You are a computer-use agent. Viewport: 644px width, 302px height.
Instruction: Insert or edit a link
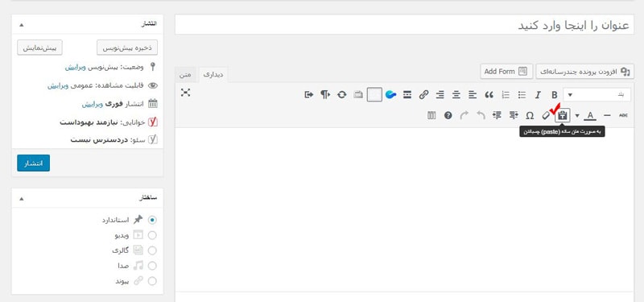423,95
